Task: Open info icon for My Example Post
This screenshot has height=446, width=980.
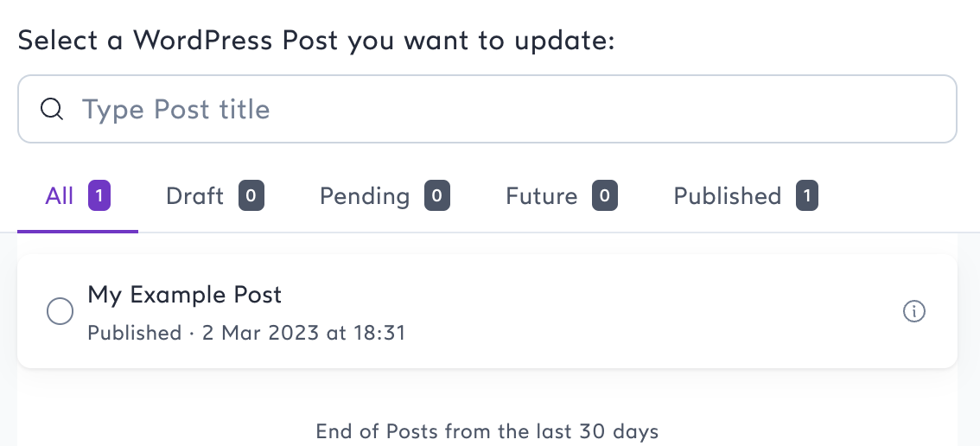Action: (913, 311)
